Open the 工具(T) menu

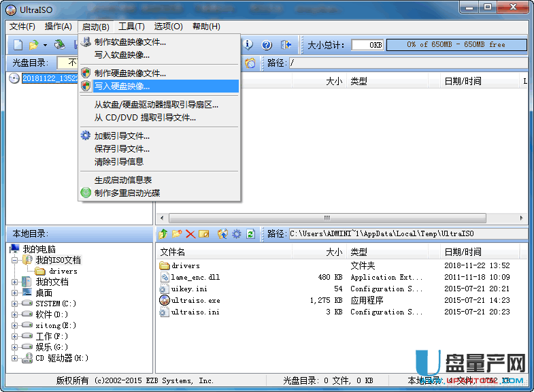pos(131,27)
